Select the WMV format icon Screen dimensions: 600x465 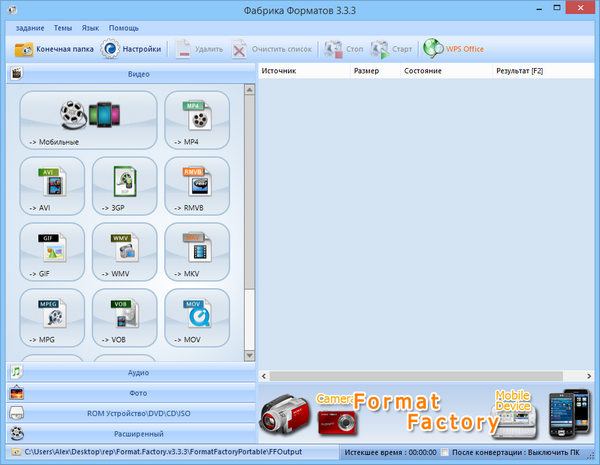124,251
